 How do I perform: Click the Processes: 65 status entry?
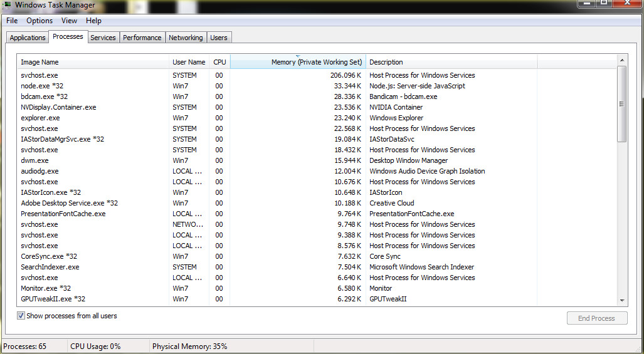coord(25,346)
